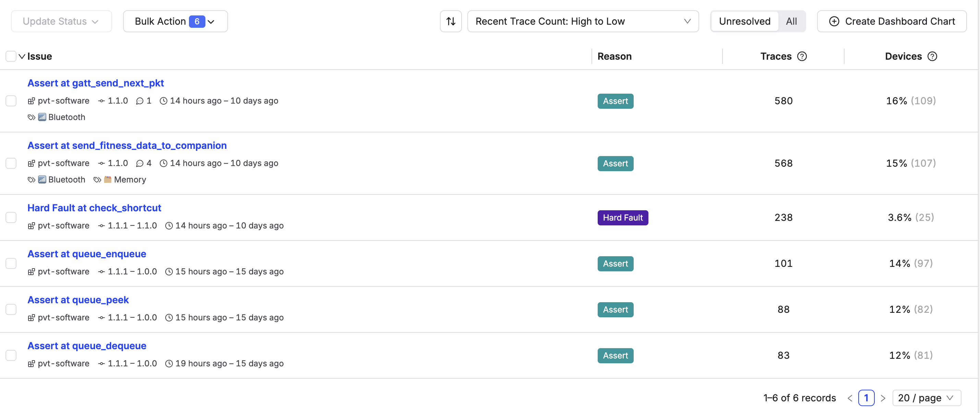980x413 pixels.
Task: Switch to the All filter tab
Action: (791, 21)
